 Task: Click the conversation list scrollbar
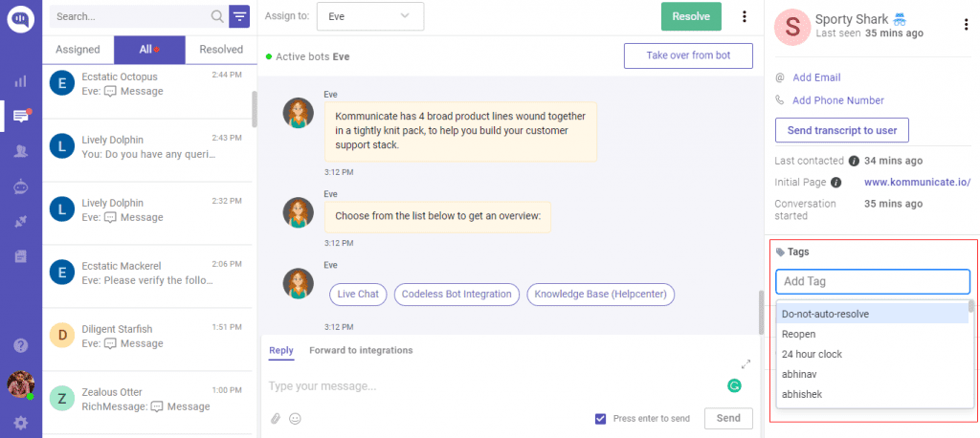pyautogui.click(x=255, y=109)
